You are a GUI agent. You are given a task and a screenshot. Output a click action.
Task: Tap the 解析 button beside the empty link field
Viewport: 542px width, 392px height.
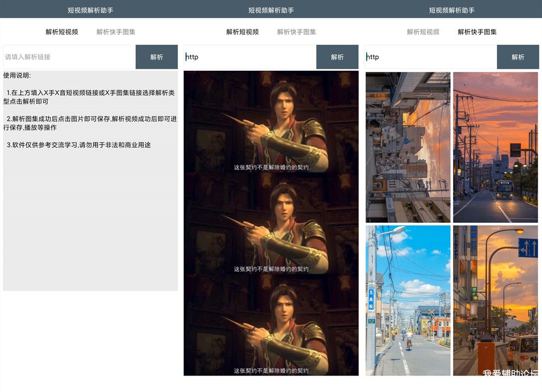(156, 57)
